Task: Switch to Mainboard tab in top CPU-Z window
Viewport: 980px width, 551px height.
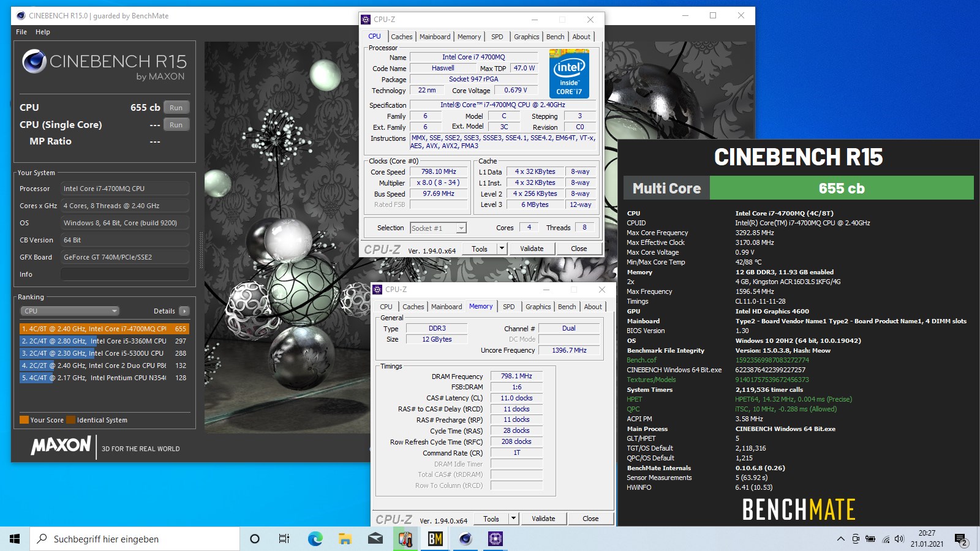Action: point(435,37)
